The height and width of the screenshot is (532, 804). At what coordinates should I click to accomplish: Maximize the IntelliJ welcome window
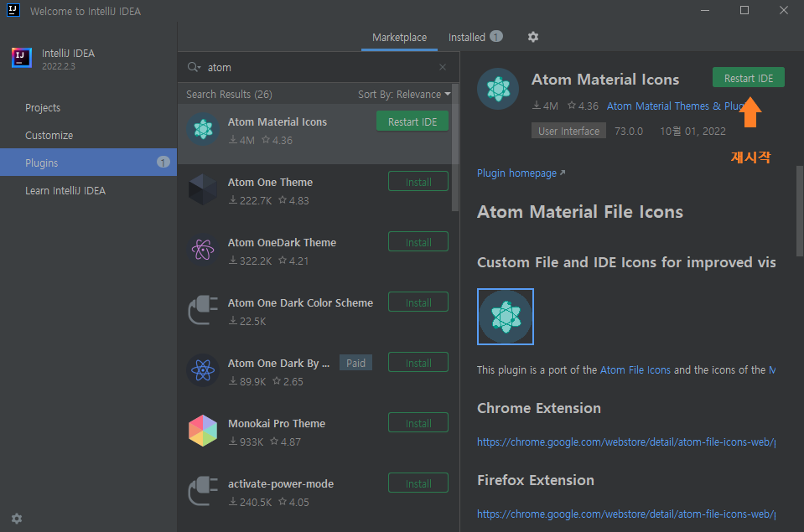coord(744,10)
